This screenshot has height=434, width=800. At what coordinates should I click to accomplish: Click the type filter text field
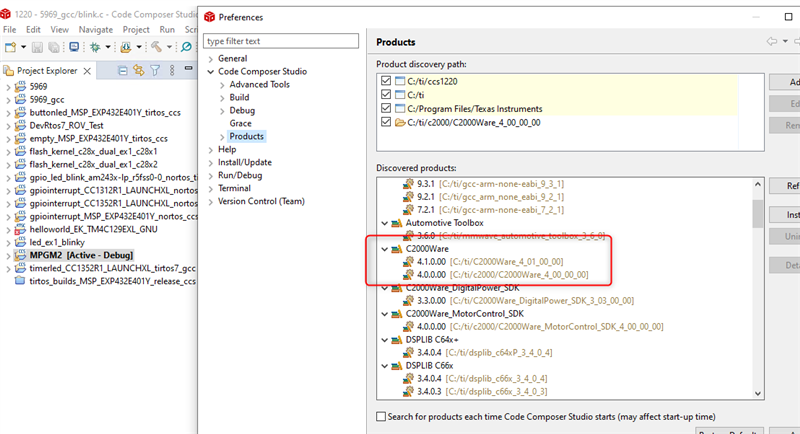tap(281, 41)
